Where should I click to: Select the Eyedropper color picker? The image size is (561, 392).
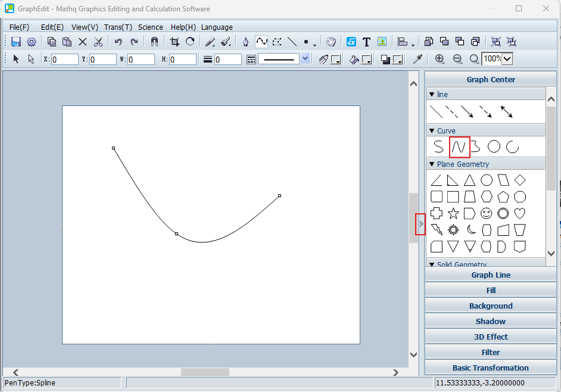pos(417,59)
